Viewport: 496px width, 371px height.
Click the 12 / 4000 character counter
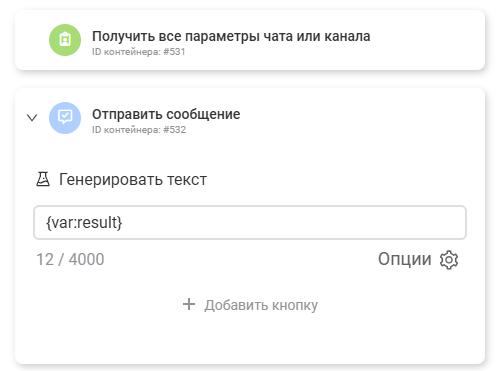point(70,259)
